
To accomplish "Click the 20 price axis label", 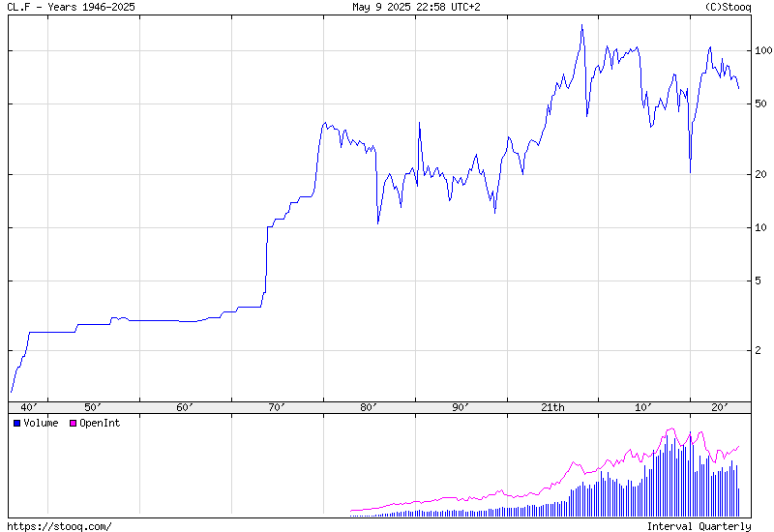I will pyautogui.click(x=760, y=174).
